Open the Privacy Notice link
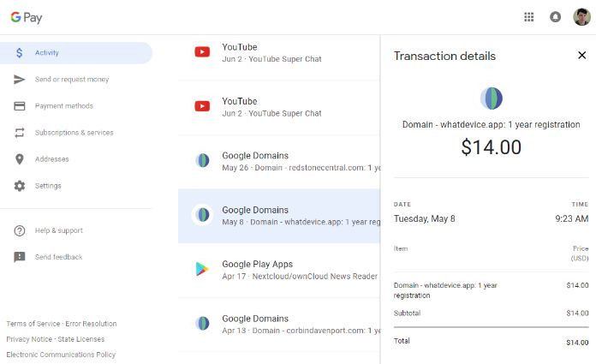 pos(28,339)
